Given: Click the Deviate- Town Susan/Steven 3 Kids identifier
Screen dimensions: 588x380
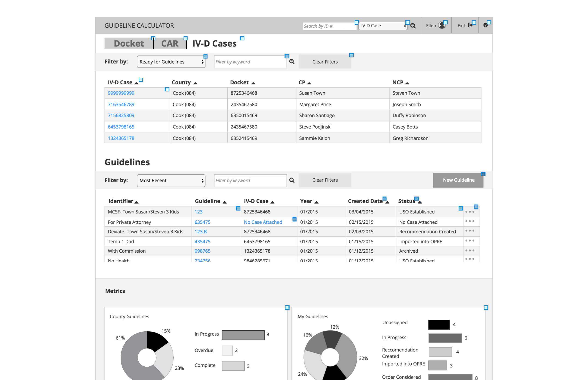Looking at the screenshot, I should pos(146,231).
